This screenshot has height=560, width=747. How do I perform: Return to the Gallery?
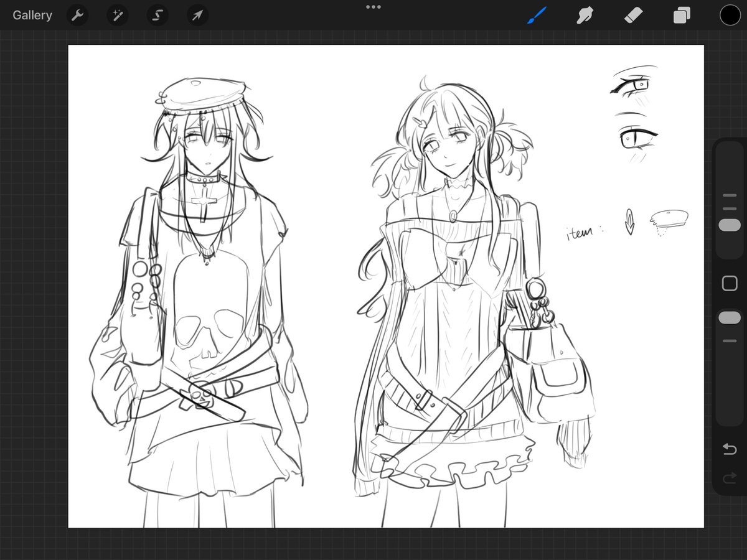32,15
